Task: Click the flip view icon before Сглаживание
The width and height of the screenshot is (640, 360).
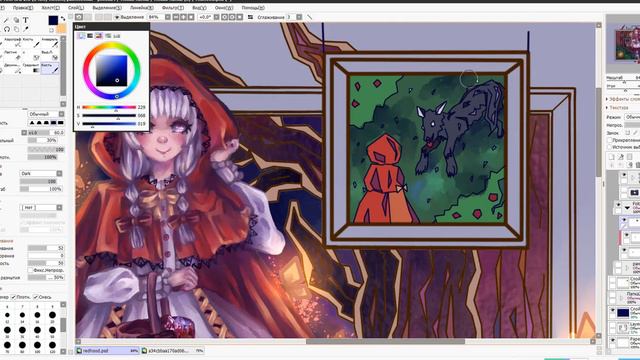Action: (x=250, y=17)
